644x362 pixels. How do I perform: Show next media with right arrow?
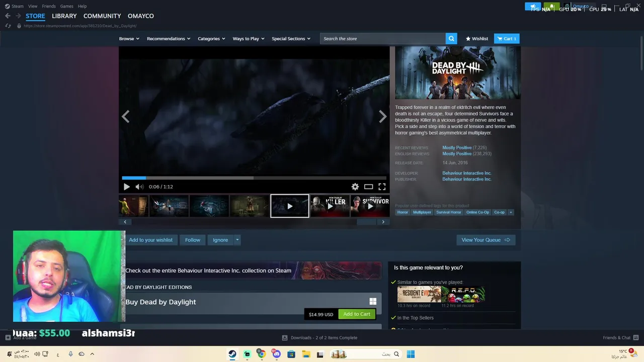click(x=383, y=117)
